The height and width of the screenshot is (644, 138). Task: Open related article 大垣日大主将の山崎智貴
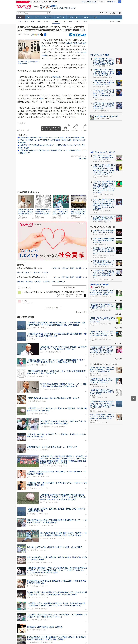[x=51, y=137]
